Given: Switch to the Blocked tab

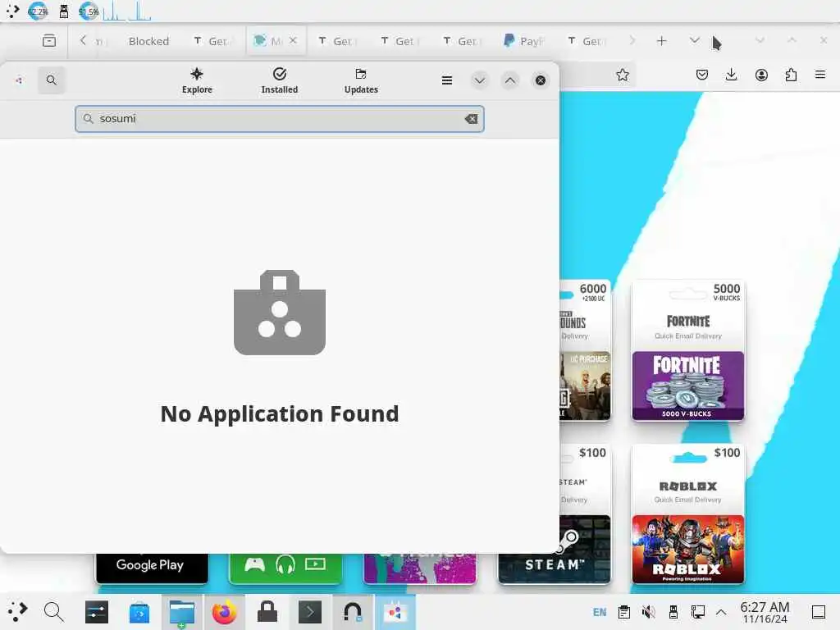Looking at the screenshot, I should (x=149, y=41).
